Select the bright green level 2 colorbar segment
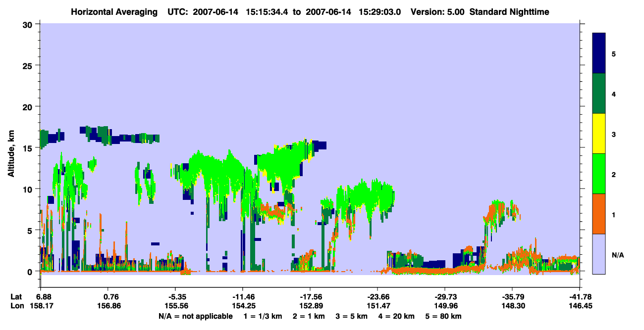Screen dimensions: 644x330 click(599, 174)
